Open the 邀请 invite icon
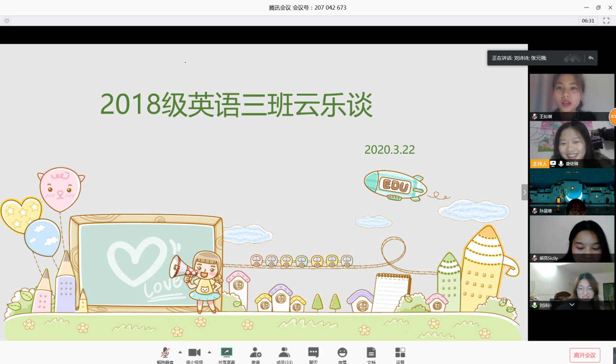Screen dimensions: 616x364 tap(256, 353)
